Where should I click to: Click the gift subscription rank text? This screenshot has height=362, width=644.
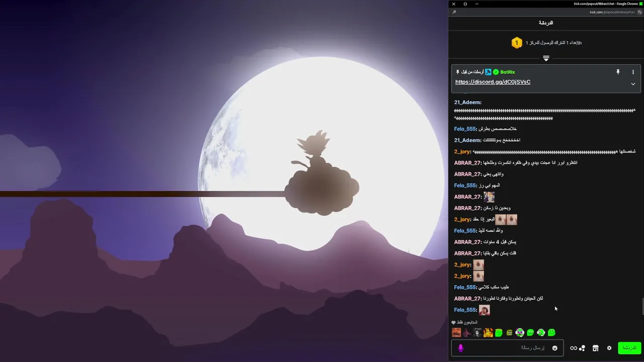(553, 43)
